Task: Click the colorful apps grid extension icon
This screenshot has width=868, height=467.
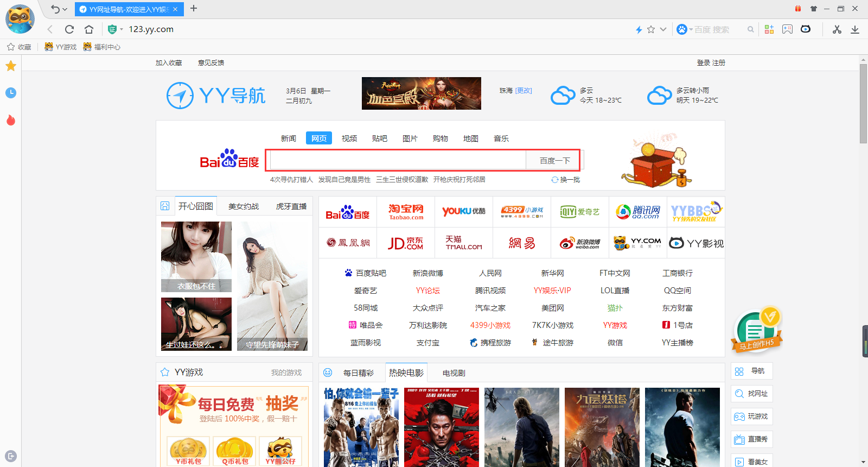Action: (x=769, y=29)
